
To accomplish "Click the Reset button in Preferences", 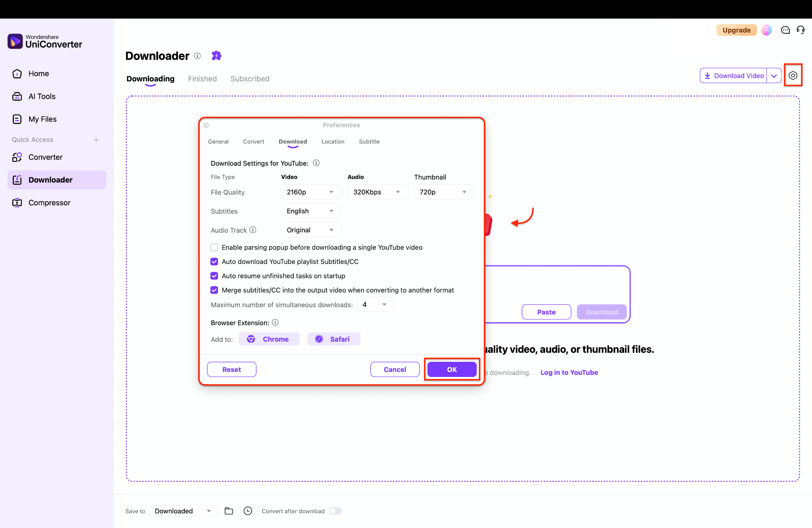I will [231, 369].
